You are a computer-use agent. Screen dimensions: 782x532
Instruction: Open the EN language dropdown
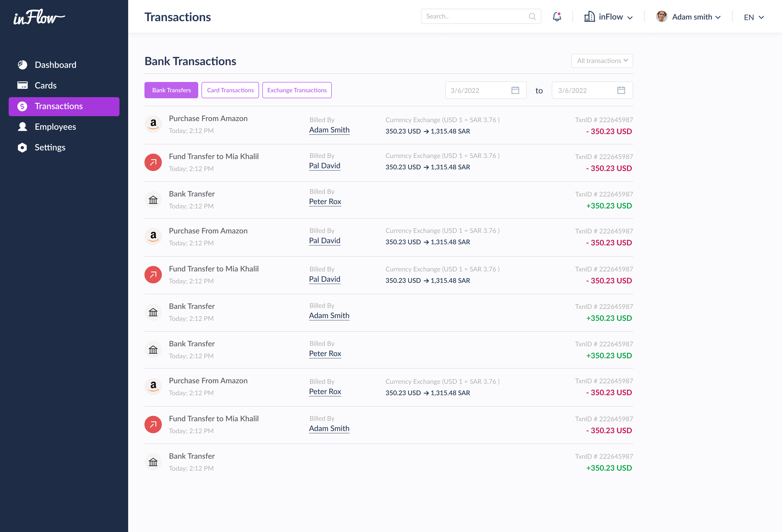(x=754, y=17)
